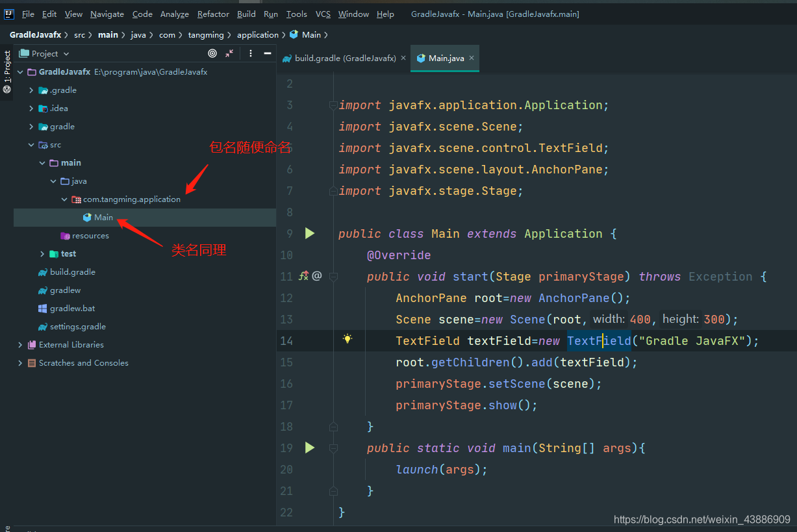797x532 pixels.
Task: Click tangming in the breadcrumb bar
Action: 206,34
